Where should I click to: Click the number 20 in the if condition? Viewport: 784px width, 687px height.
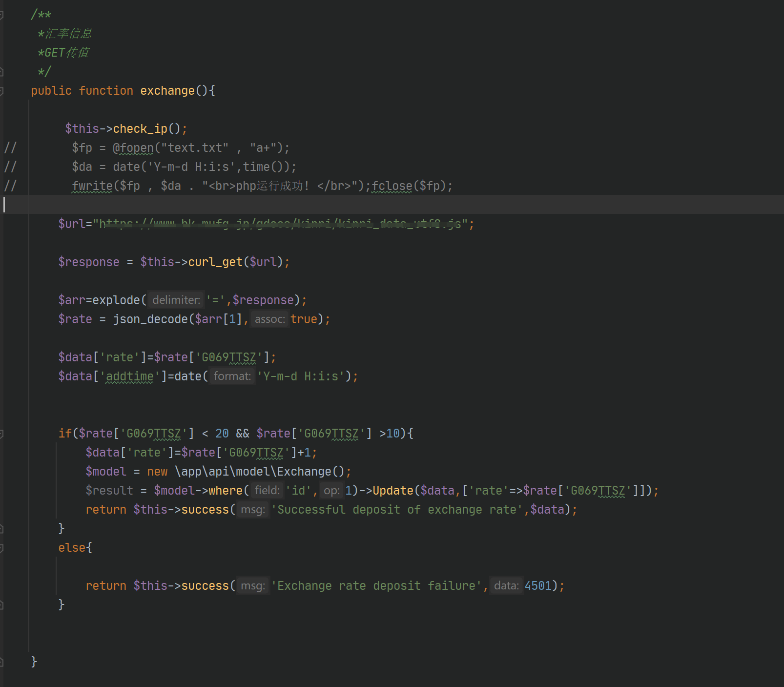[x=222, y=433]
